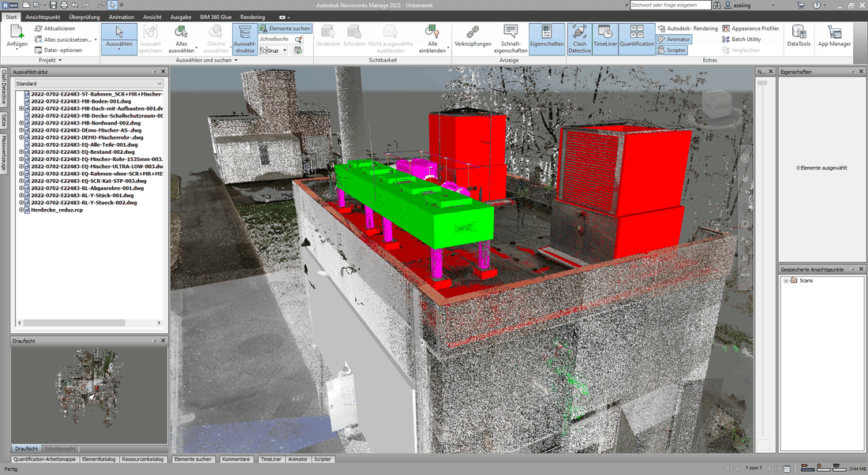
Task: Open the Quantification-Arbeitsmappe bottom tab
Action: tap(44, 459)
